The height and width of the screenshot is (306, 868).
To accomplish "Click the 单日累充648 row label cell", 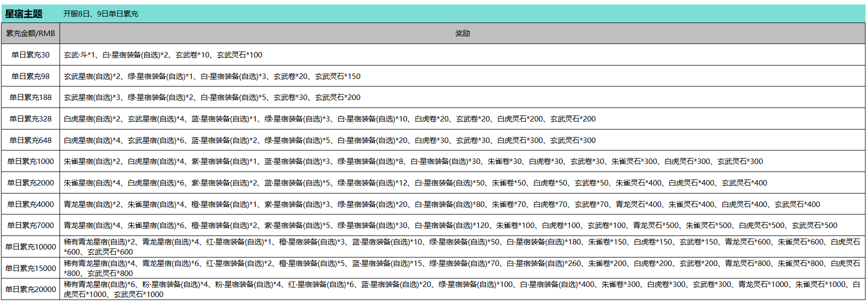I will 31,140.
